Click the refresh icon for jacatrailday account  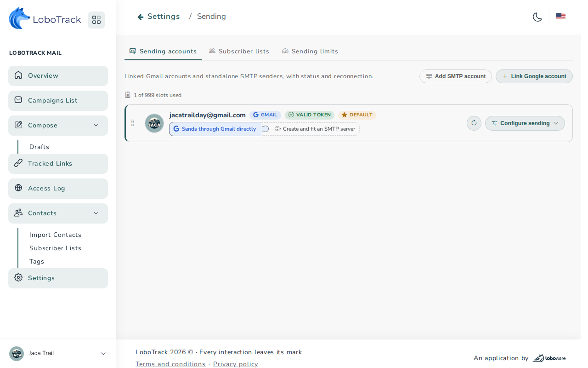tap(474, 123)
